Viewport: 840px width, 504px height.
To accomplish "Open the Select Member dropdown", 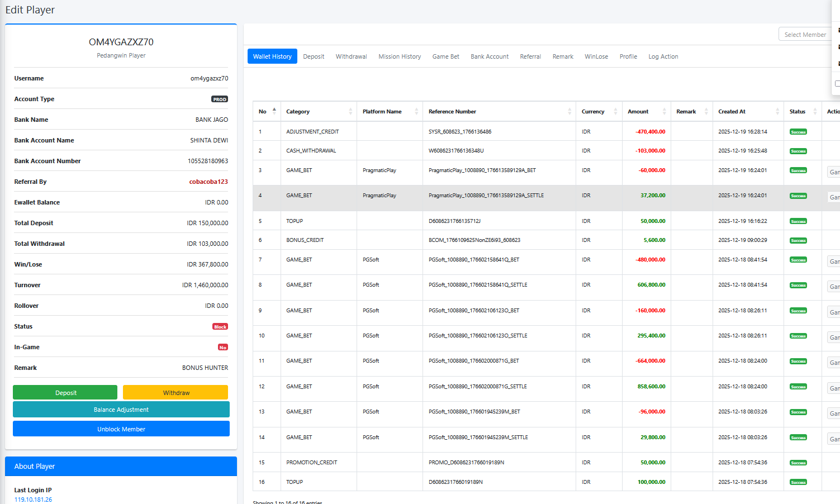I will (805, 35).
